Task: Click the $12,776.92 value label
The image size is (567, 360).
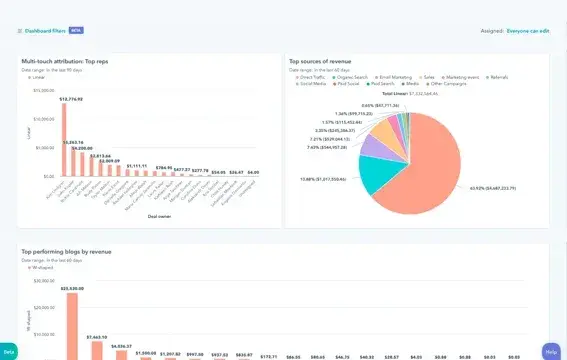Action: coord(71,99)
